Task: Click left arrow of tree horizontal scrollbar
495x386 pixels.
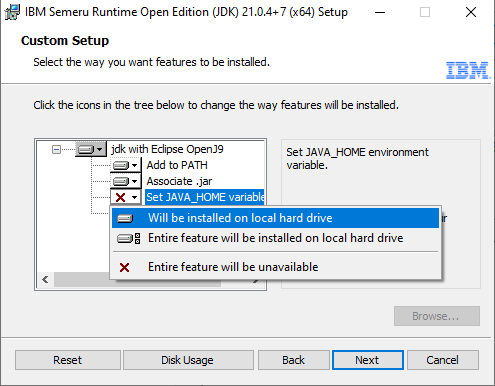Action: (46, 279)
